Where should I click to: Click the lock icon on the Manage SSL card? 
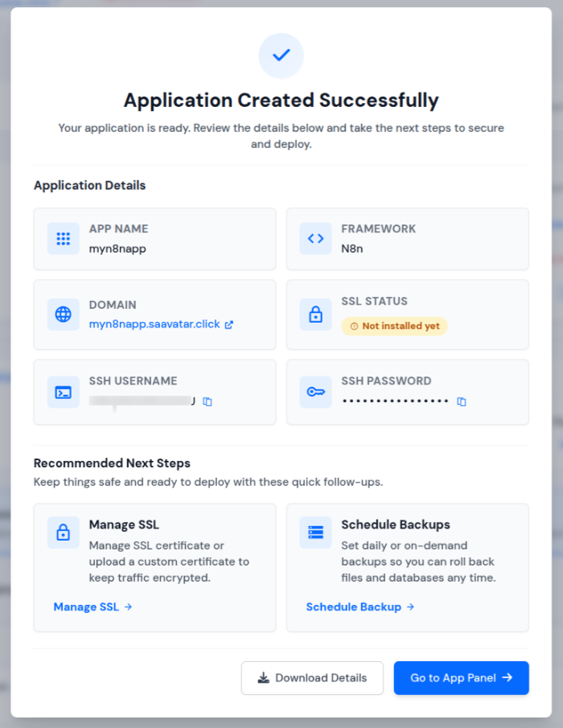[x=63, y=533]
